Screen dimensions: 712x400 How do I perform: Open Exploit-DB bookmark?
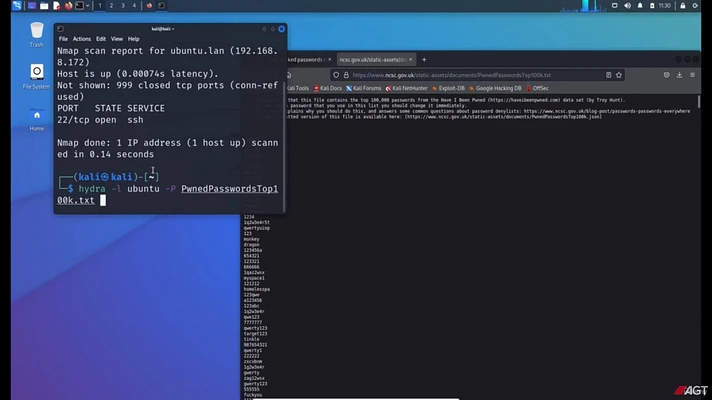[448, 89]
